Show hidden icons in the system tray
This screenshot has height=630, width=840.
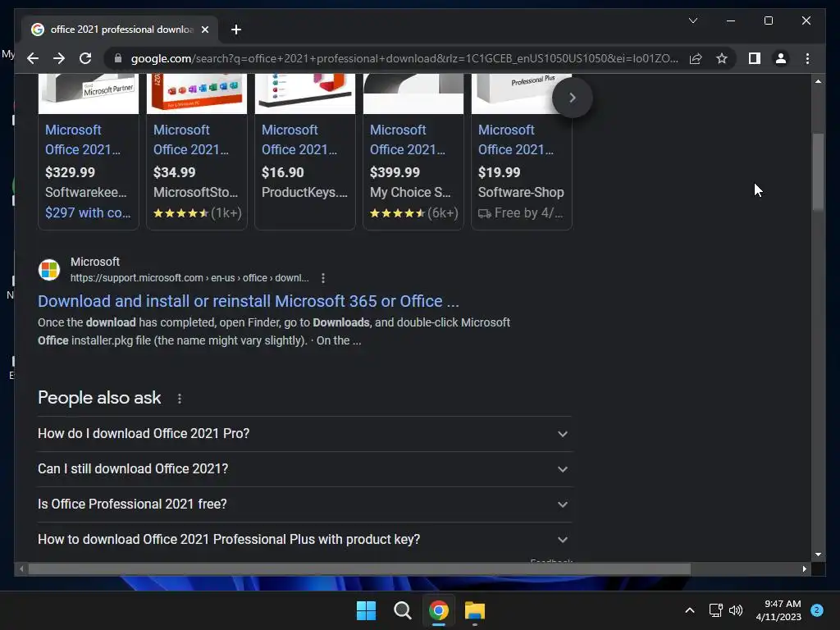click(x=690, y=610)
